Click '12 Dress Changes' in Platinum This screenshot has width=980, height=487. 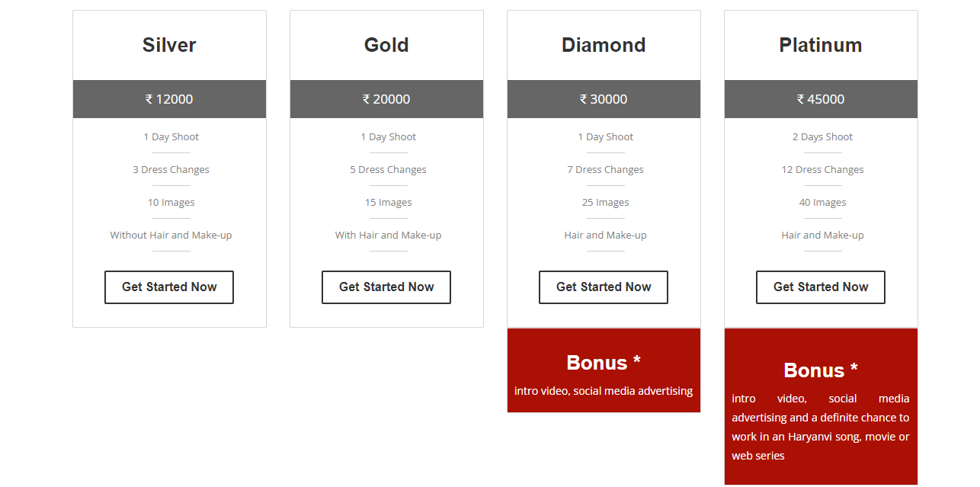822,169
